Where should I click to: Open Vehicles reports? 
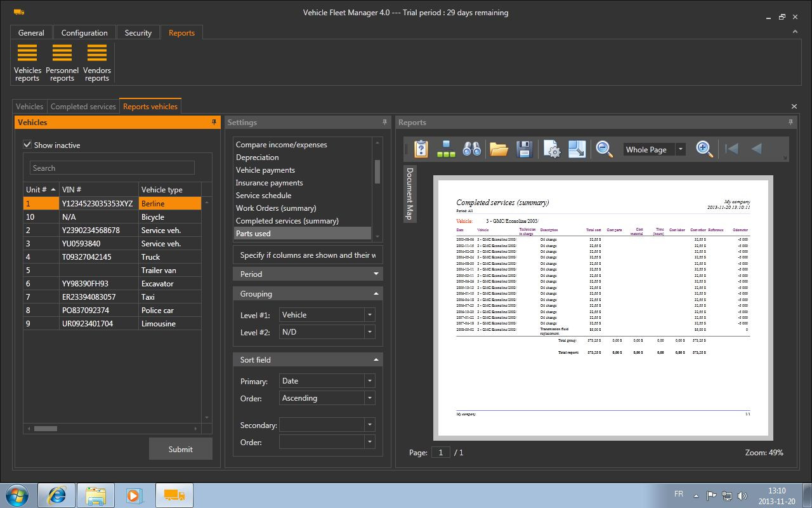27,63
